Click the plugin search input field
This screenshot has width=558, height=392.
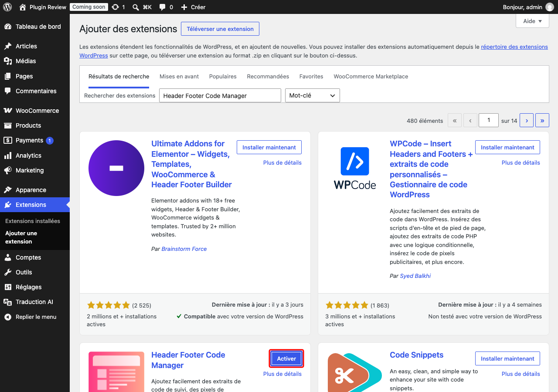[220, 95]
